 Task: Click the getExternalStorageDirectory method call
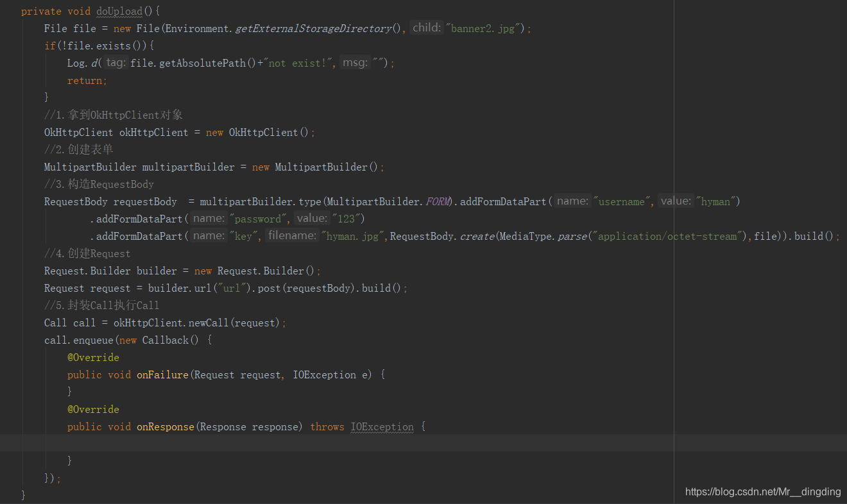pos(313,29)
